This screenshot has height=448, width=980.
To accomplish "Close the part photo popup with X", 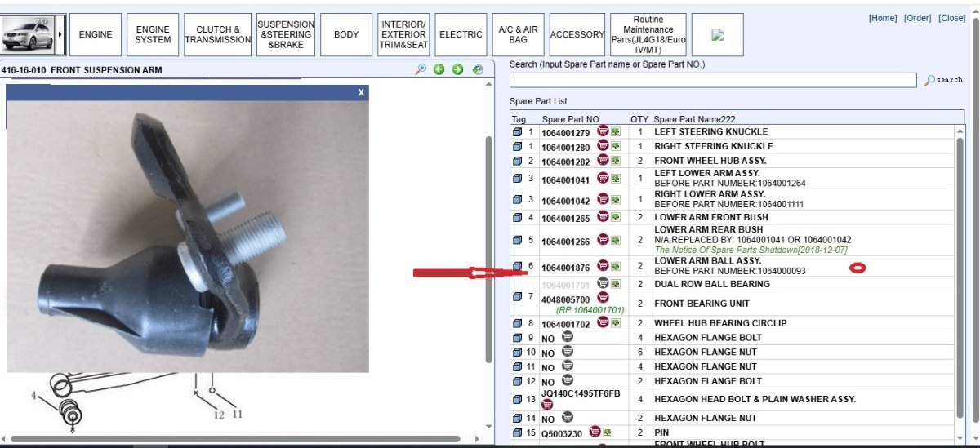I will coord(361,92).
